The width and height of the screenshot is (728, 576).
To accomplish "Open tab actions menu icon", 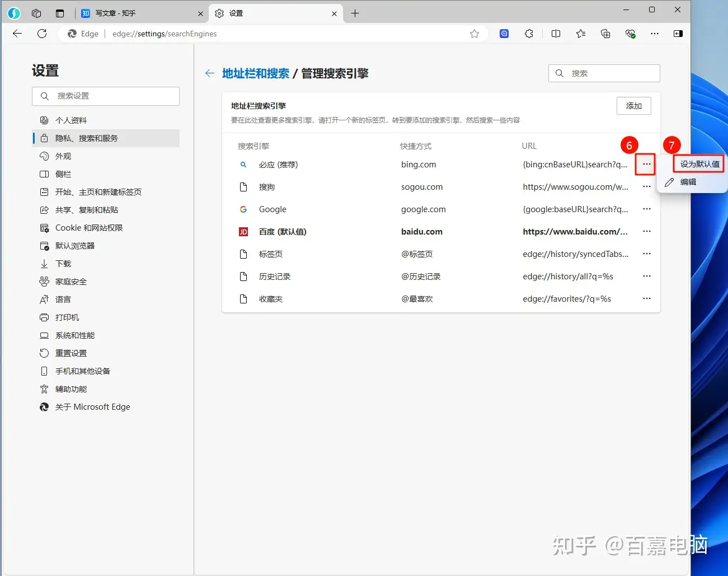I will [x=60, y=13].
